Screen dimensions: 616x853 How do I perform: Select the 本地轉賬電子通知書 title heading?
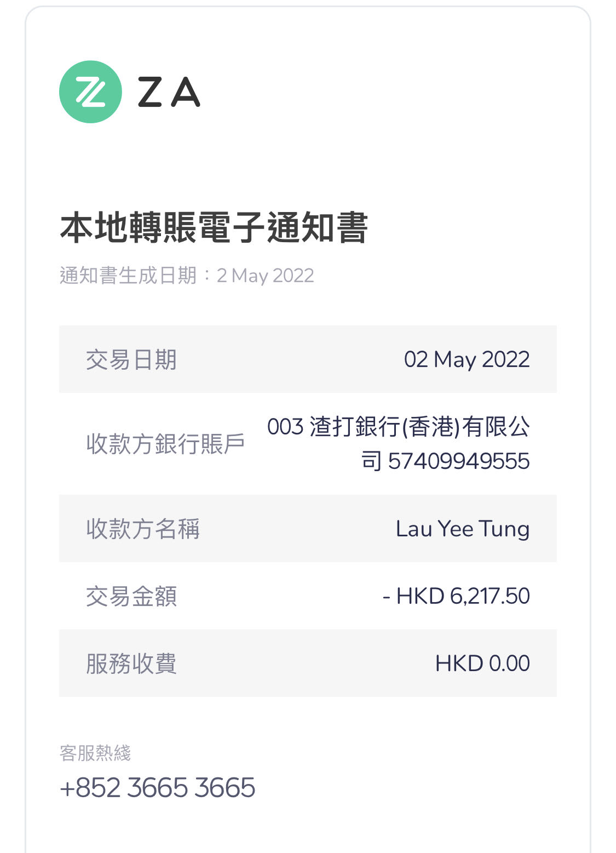(214, 228)
